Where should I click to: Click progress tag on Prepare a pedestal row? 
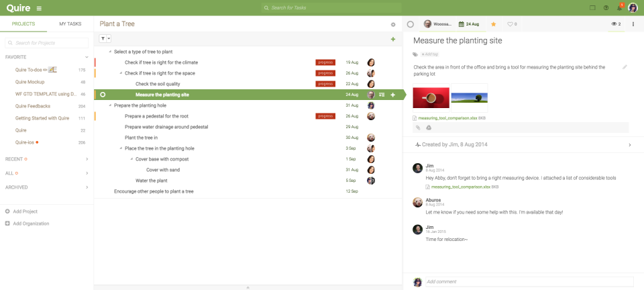325,116
